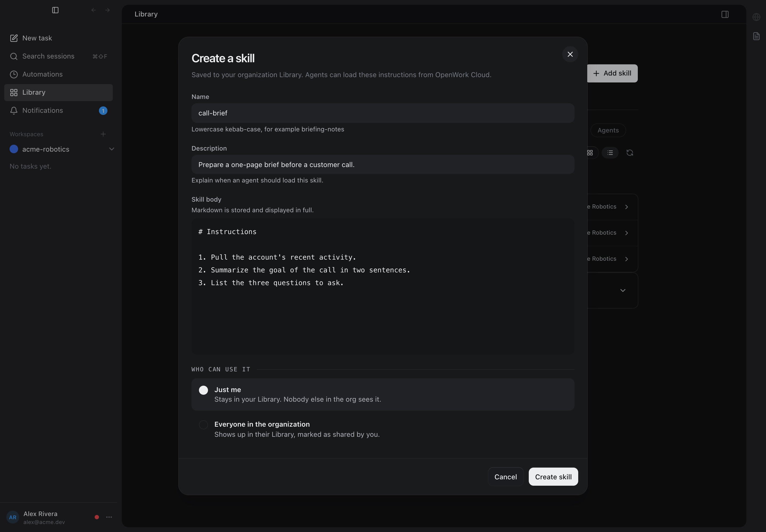Screen dimensions: 766x532
Task: Select the acme-robotics workspace
Action: pos(46,149)
